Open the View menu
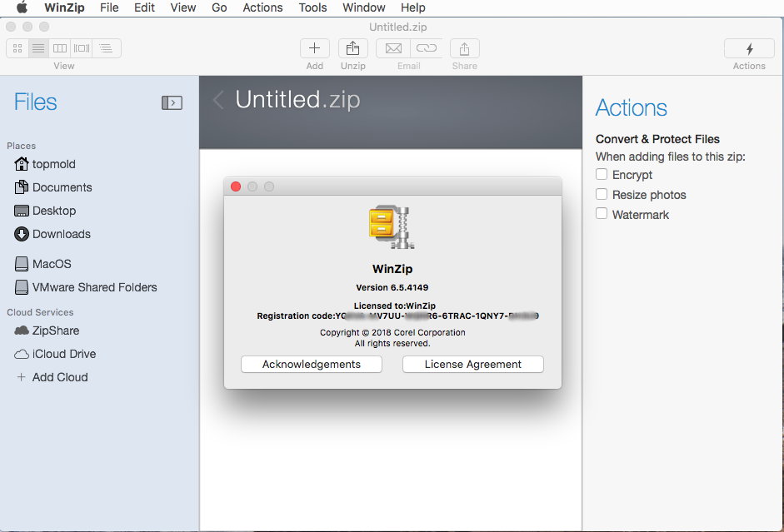 183,7
